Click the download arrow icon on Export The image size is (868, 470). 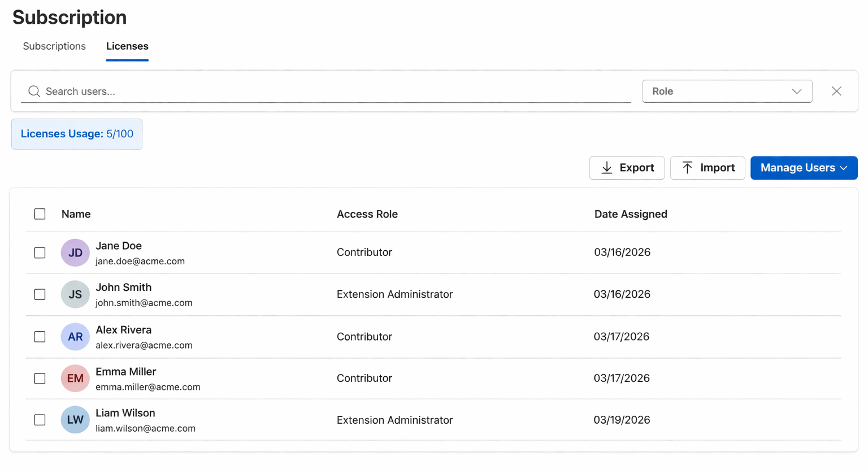tap(606, 168)
